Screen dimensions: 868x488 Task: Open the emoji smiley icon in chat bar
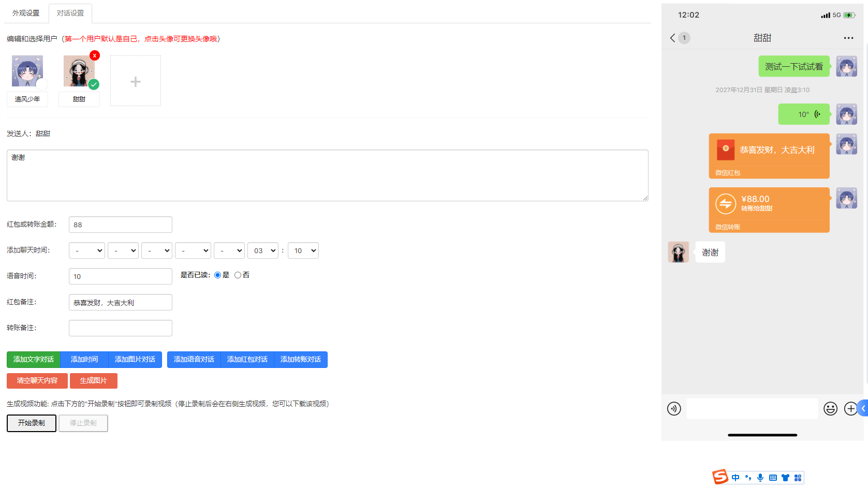[x=831, y=409]
